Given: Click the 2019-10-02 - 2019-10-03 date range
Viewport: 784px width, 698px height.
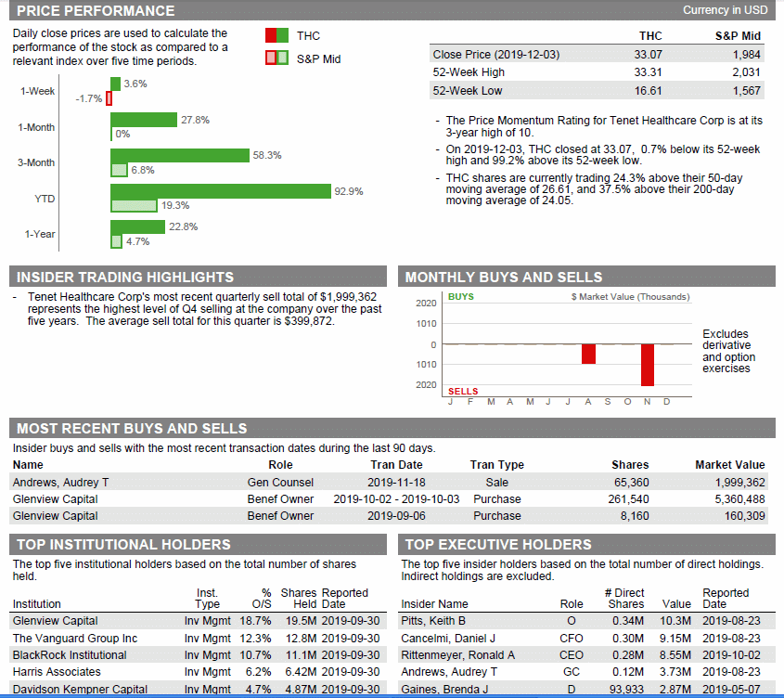Looking at the screenshot, I should [396, 499].
